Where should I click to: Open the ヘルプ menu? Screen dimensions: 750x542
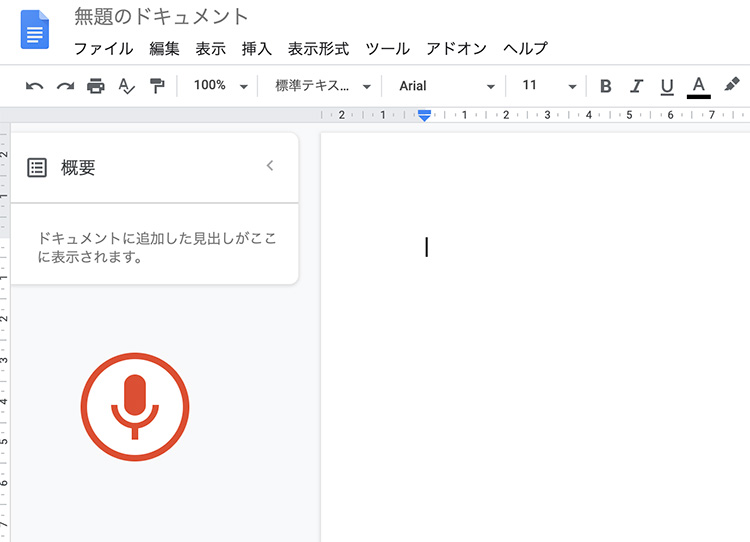click(x=525, y=48)
